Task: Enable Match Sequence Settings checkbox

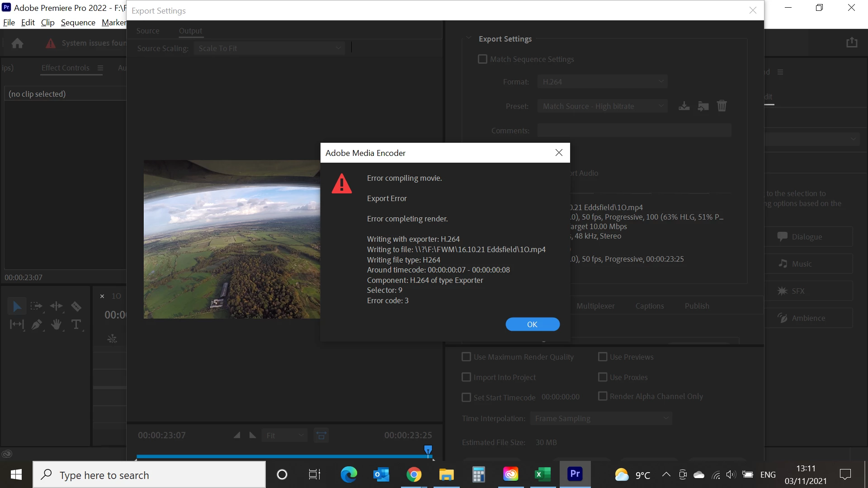Action: coord(482,59)
